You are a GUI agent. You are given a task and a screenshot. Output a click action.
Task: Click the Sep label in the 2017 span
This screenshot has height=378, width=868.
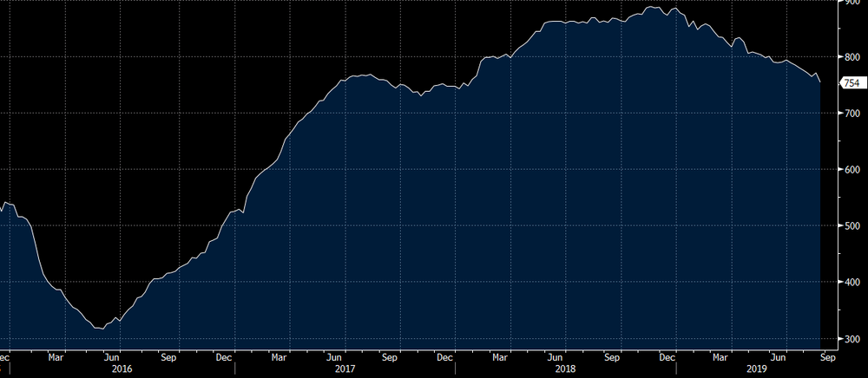click(390, 357)
